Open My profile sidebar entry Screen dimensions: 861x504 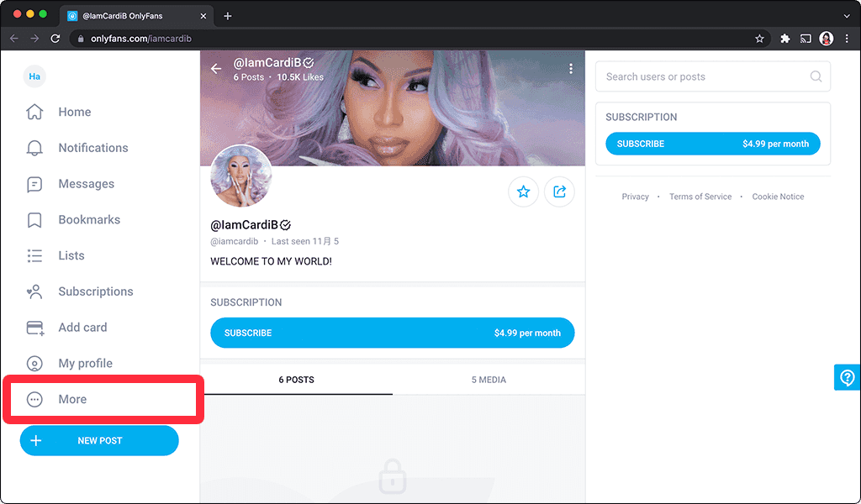click(86, 364)
